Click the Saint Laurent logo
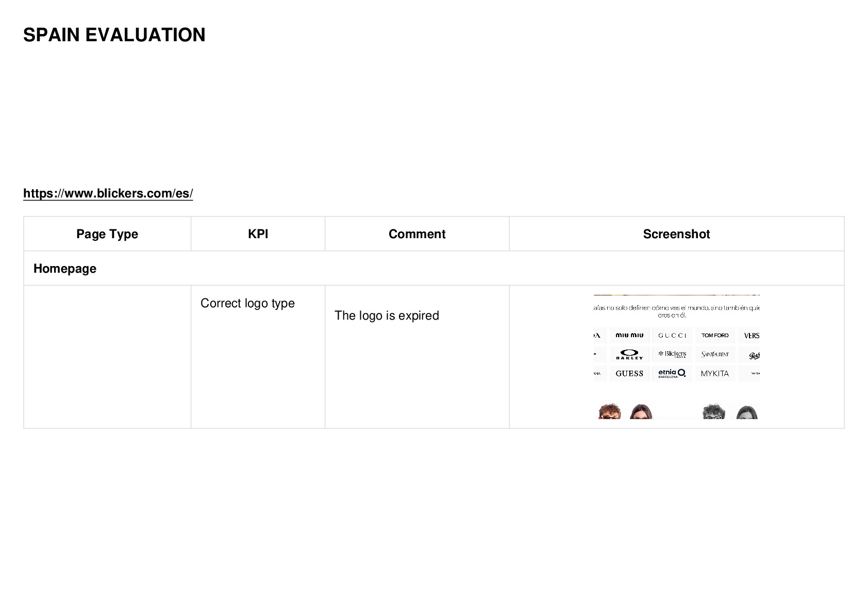 point(715,354)
